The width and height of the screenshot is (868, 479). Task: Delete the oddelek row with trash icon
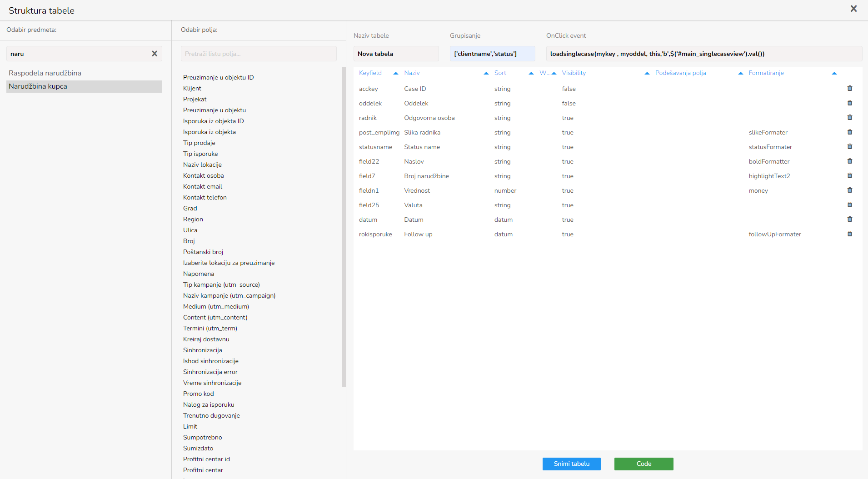850,103
